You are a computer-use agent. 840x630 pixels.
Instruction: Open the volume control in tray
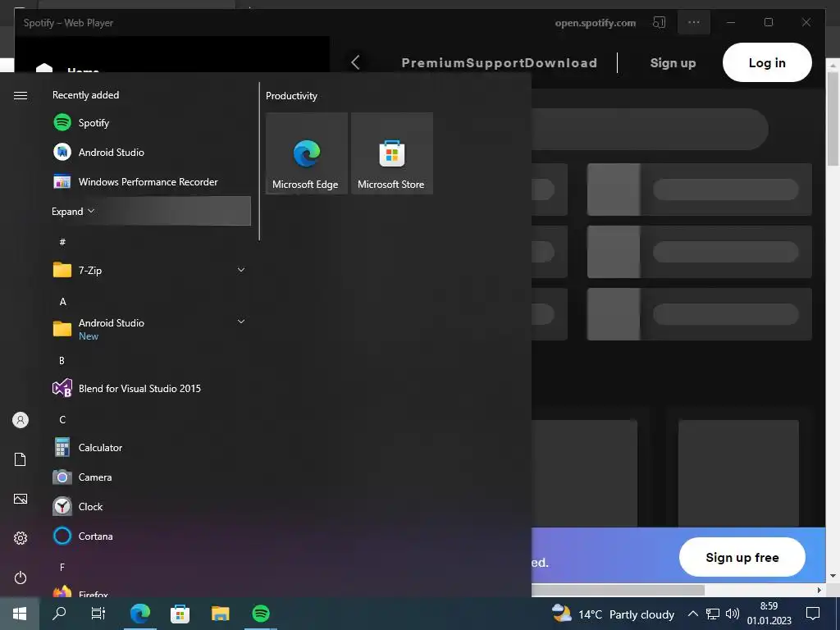click(733, 614)
